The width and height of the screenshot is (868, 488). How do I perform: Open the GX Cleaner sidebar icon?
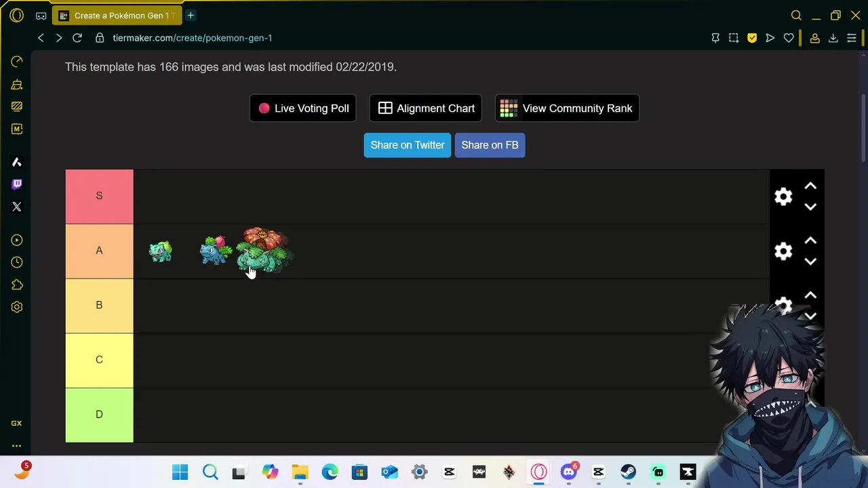[x=17, y=85]
